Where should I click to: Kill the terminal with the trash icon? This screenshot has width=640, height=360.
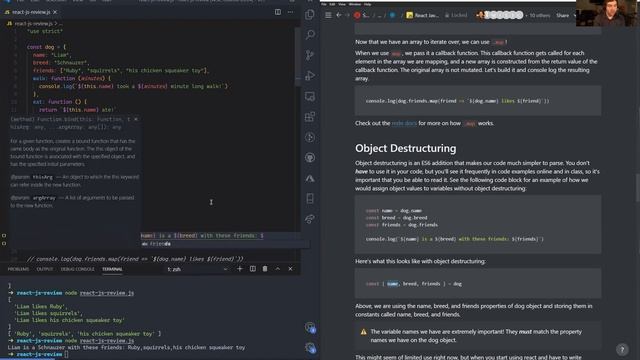click(265, 269)
